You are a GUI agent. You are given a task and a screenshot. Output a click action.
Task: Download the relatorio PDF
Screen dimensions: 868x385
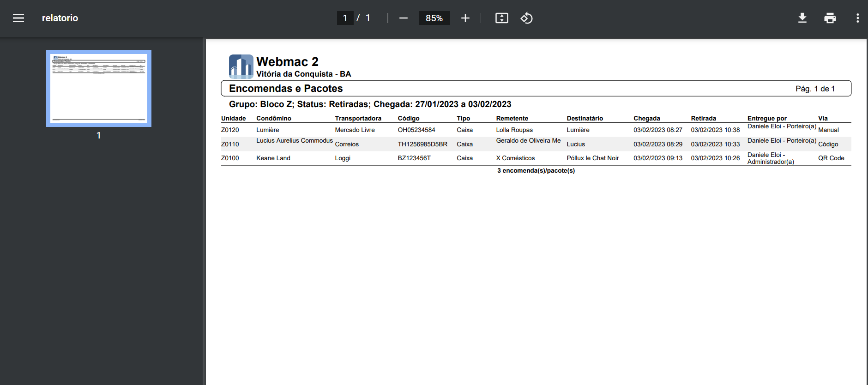coord(802,18)
